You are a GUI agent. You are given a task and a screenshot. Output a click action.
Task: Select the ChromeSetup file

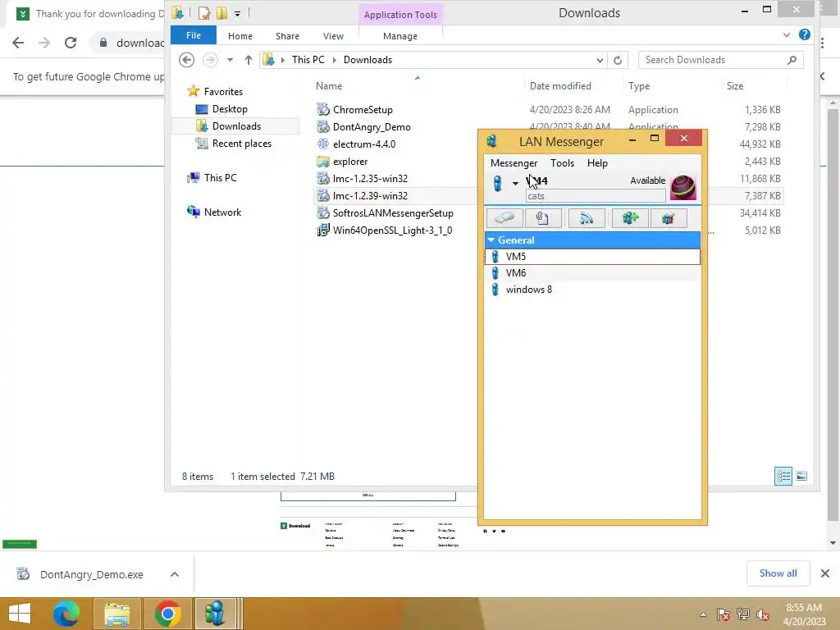pyautogui.click(x=363, y=109)
